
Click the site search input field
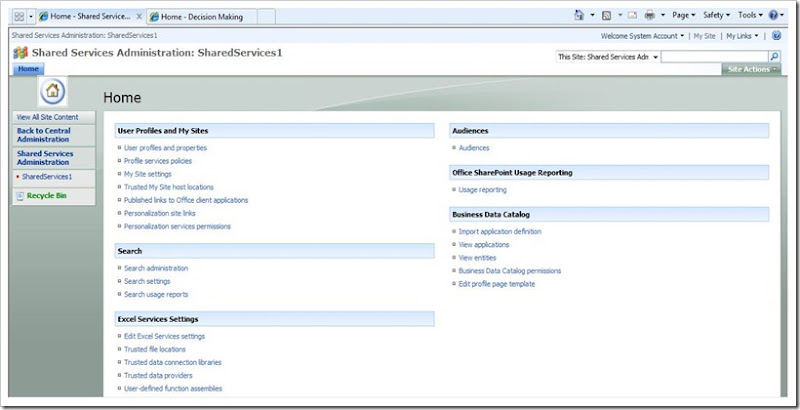coord(714,57)
